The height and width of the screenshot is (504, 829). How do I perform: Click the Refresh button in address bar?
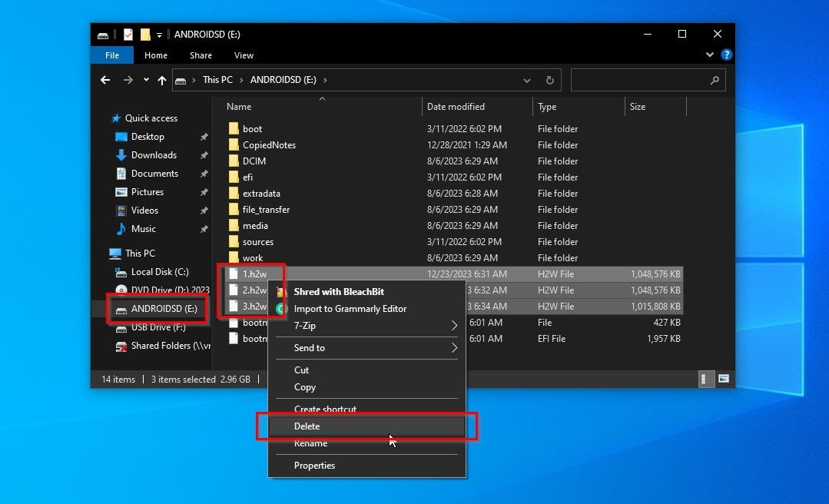pos(549,80)
